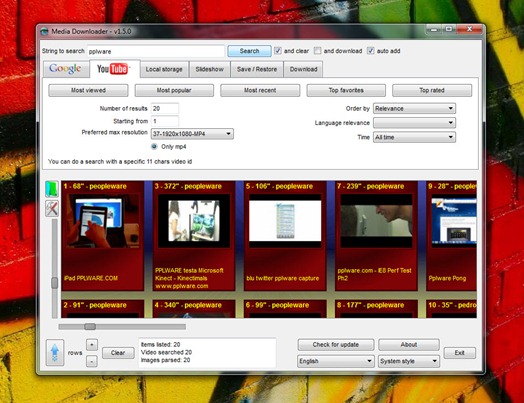Image resolution: width=524 pixels, height=403 pixels.
Task: Click the Media Downloader title bar icon
Action: point(44,32)
